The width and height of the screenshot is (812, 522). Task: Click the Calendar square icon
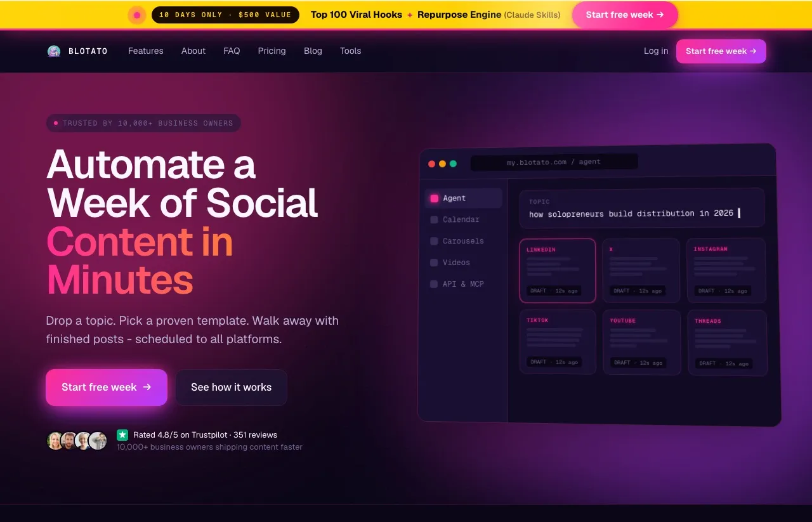(435, 220)
